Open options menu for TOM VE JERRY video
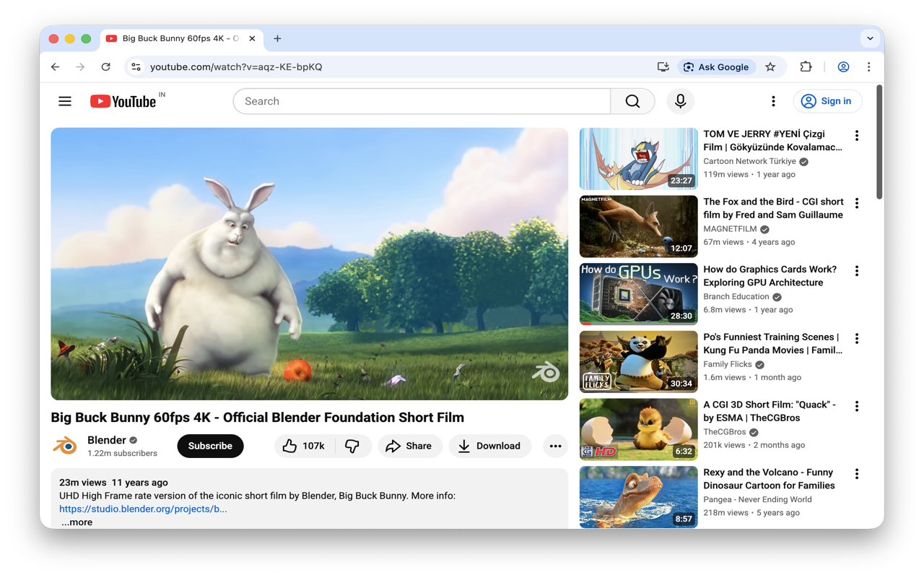 857,135
